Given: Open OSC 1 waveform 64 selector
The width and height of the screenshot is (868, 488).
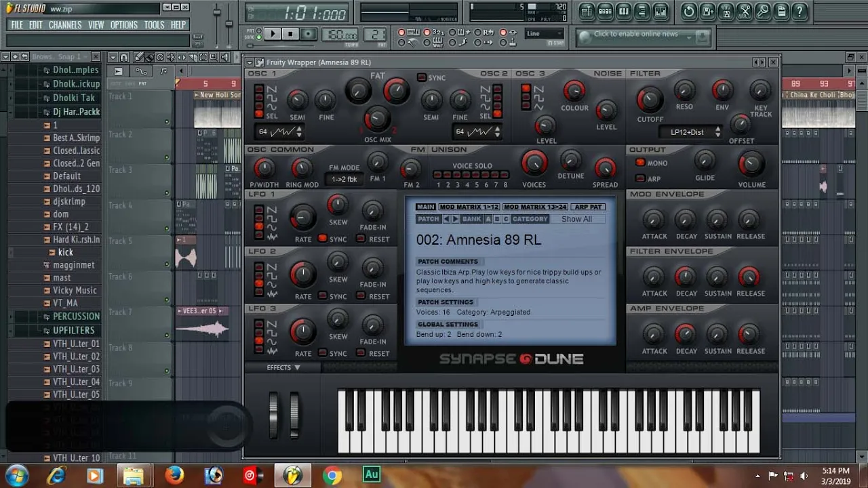Looking at the screenshot, I should (x=280, y=131).
